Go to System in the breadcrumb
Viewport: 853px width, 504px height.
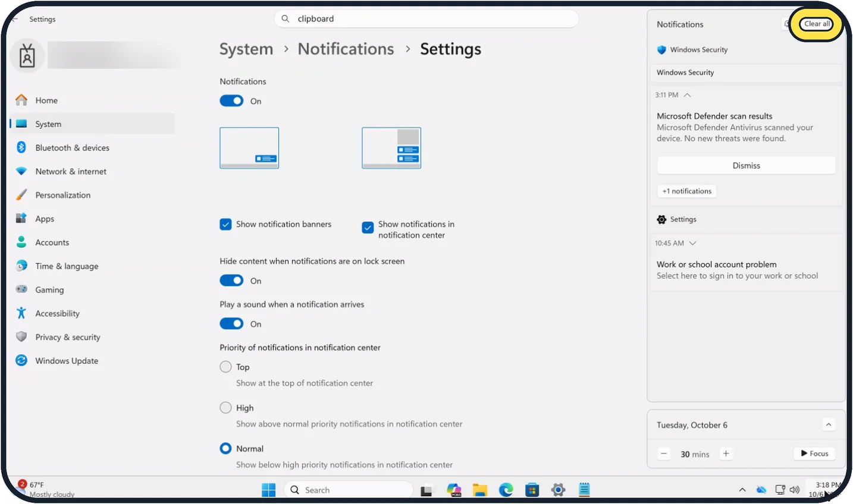246,49
